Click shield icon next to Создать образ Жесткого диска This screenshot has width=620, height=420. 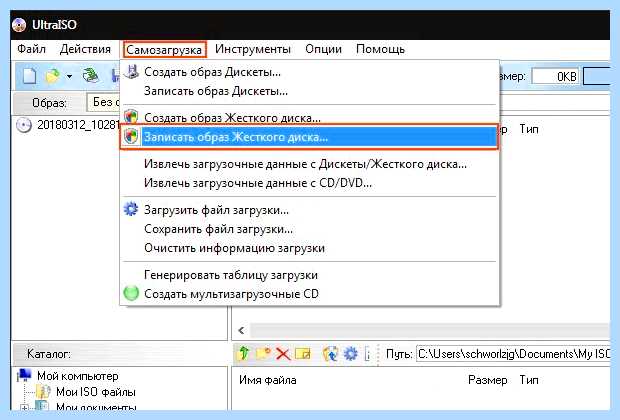pos(131,117)
